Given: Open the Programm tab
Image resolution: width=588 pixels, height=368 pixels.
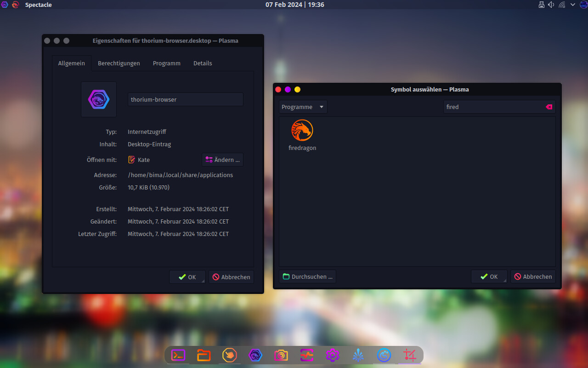Looking at the screenshot, I should click(167, 63).
